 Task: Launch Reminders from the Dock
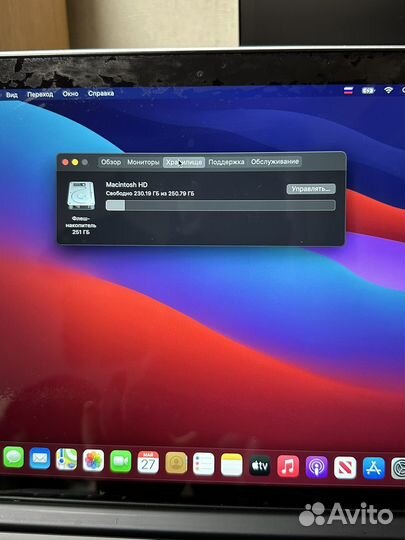click(x=204, y=464)
